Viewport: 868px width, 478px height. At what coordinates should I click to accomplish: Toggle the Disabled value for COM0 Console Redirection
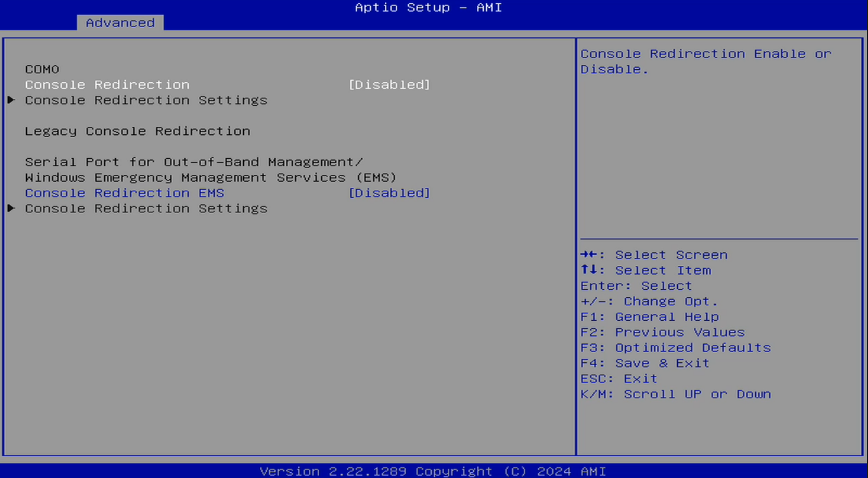click(x=389, y=85)
